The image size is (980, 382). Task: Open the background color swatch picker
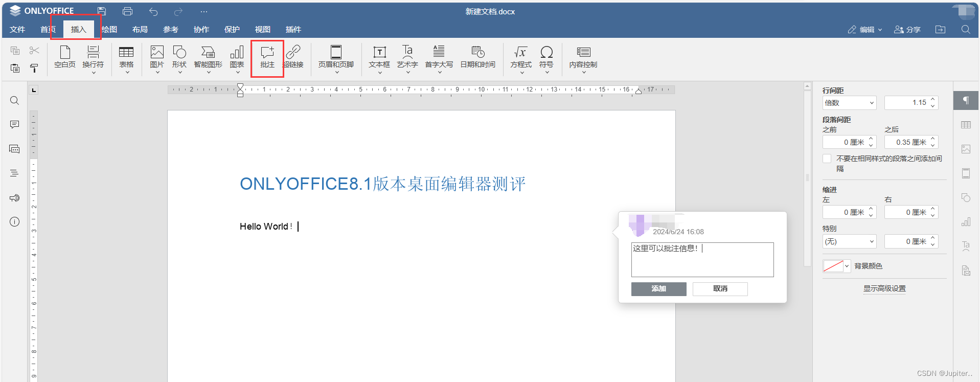point(836,266)
